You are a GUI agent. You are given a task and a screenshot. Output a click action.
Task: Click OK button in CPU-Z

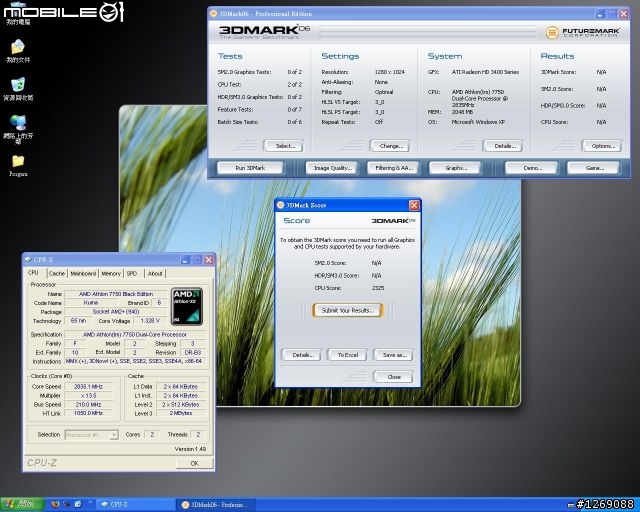pyautogui.click(x=194, y=463)
